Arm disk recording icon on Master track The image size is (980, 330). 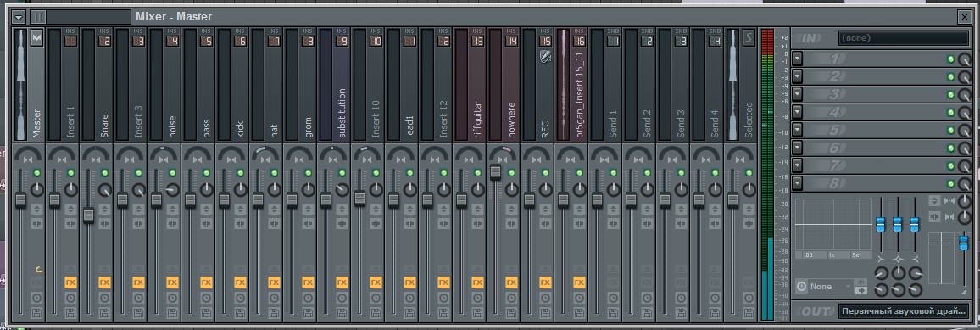[36, 312]
